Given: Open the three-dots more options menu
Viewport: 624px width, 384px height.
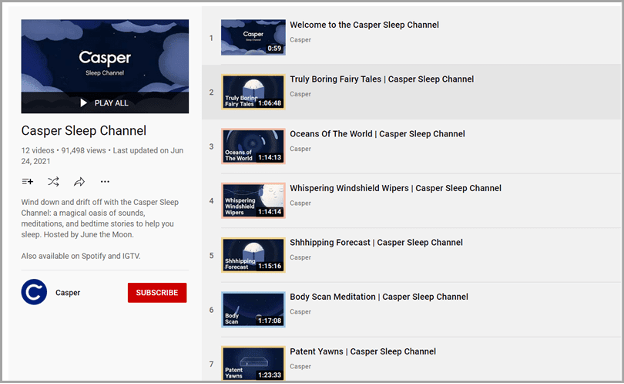Looking at the screenshot, I should (105, 182).
